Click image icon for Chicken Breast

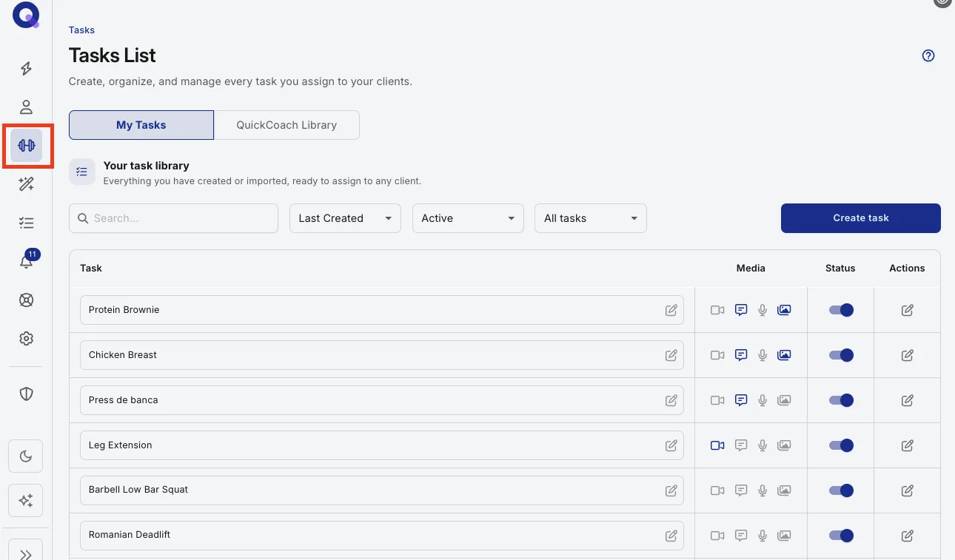[784, 355]
